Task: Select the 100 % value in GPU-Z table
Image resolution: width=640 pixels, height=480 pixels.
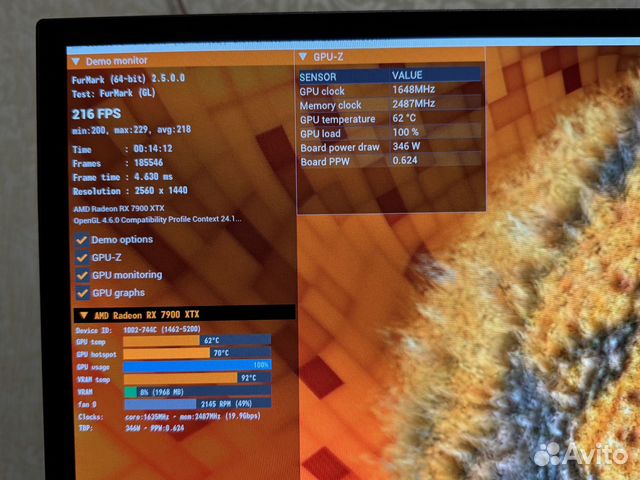Action: tap(405, 132)
